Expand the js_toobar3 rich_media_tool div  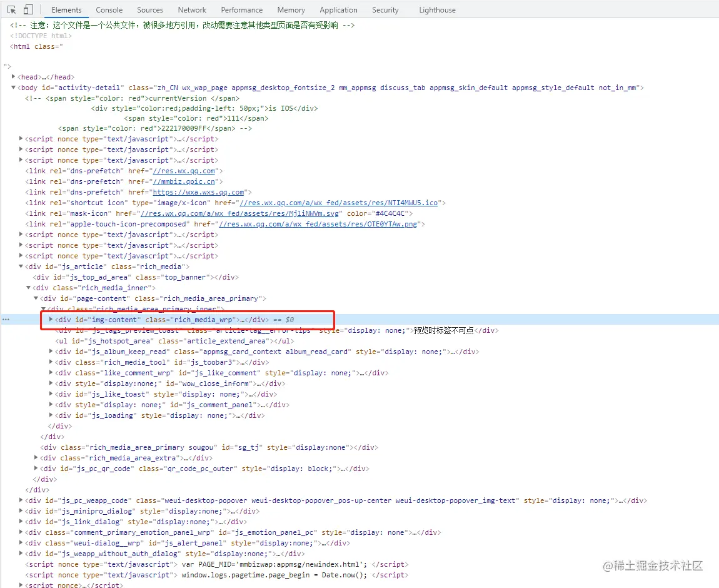[x=51, y=362]
